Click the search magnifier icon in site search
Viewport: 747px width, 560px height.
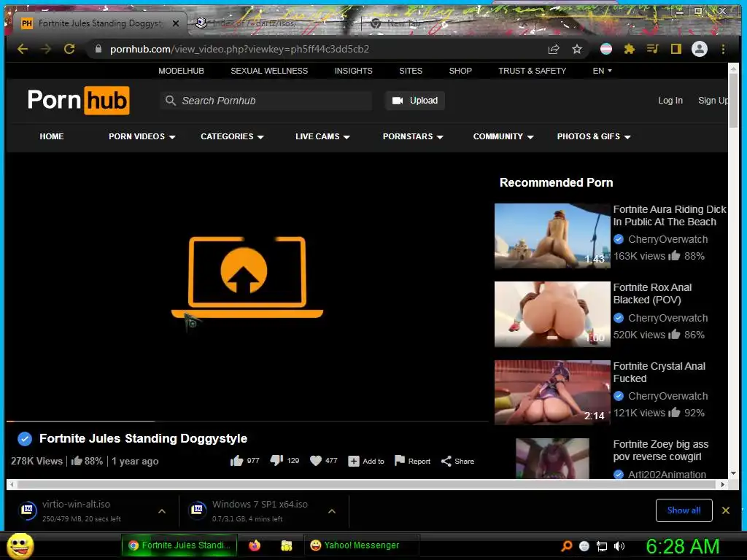(x=171, y=101)
